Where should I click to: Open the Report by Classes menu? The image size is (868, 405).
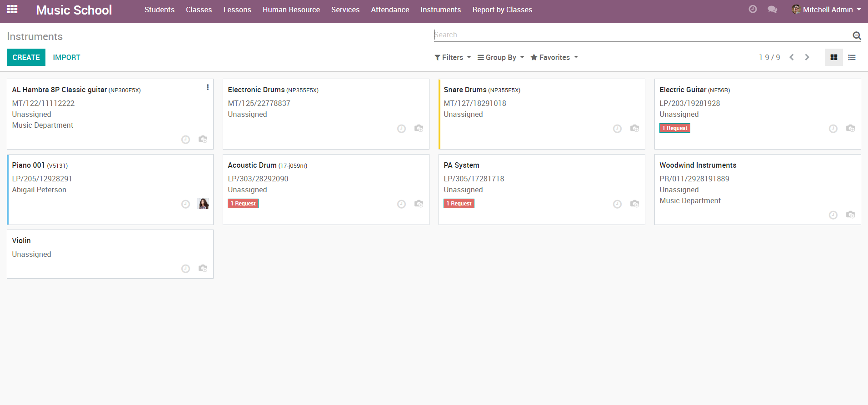pos(502,10)
